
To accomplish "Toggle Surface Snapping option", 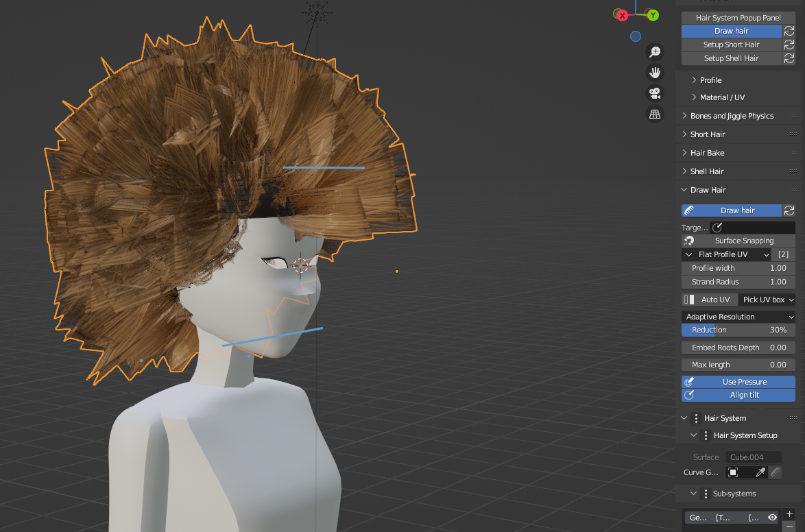I will tap(738, 241).
